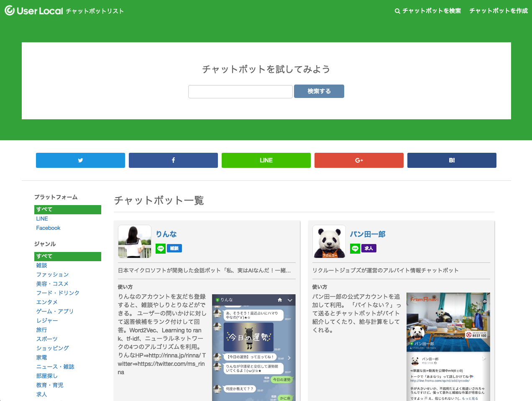532x401 pixels.
Task: Click 日本マイクロソフトが開発した description text
Action: 204,270
